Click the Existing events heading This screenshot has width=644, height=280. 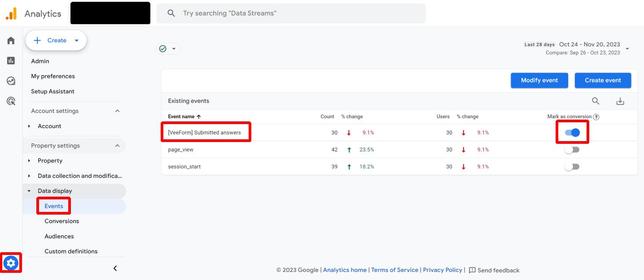[x=188, y=101]
